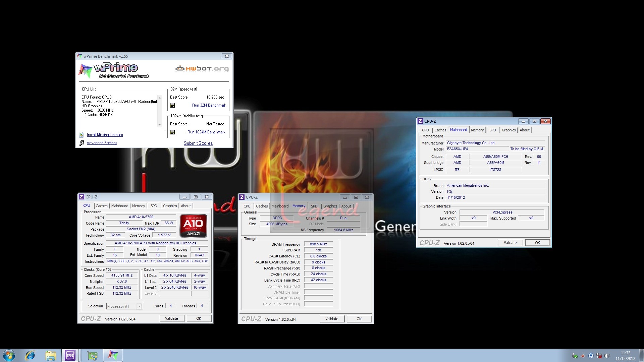
Task: Open SPD tab in Mainboard window
Action: [x=492, y=130]
